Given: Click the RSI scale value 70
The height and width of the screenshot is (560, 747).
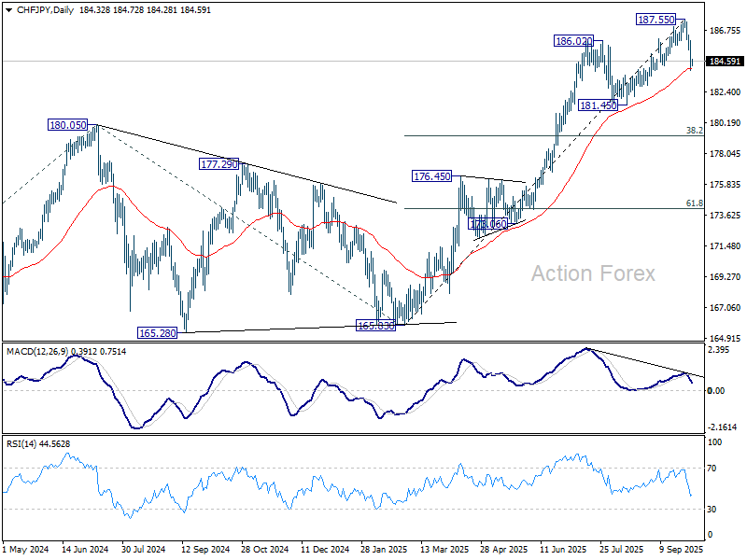Looking at the screenshot, I should pos(712,469).
